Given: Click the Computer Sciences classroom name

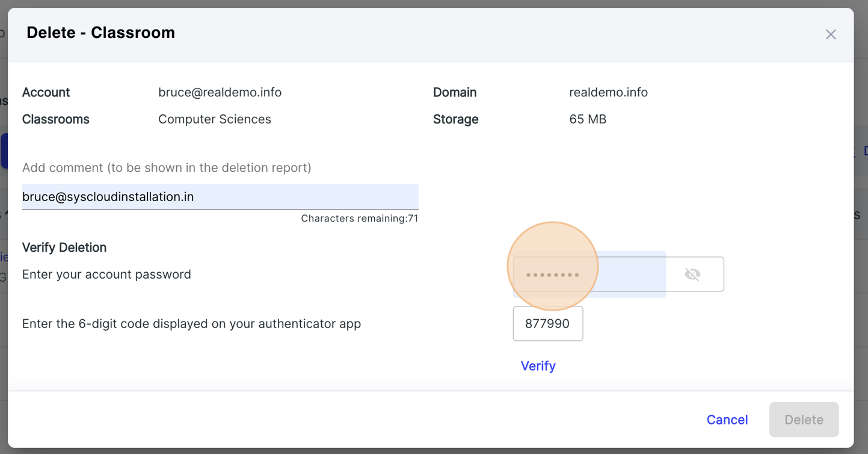Looking at the screenshot, I should [x=215, y=119].
